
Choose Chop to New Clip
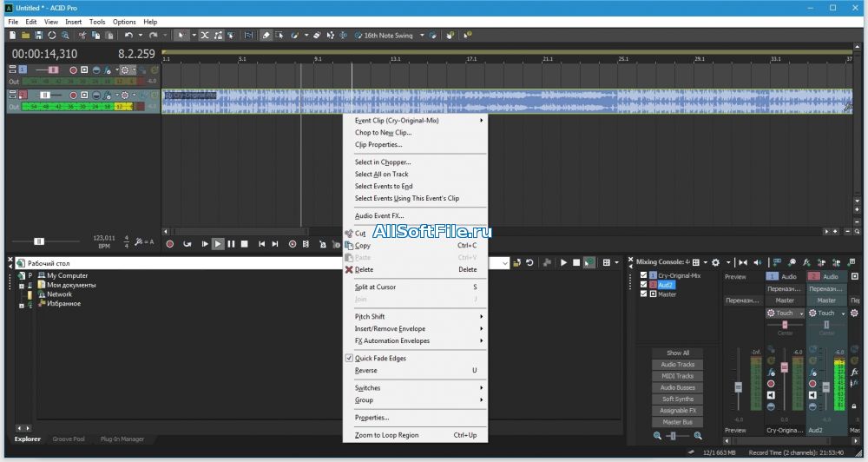tap(415, 132)
